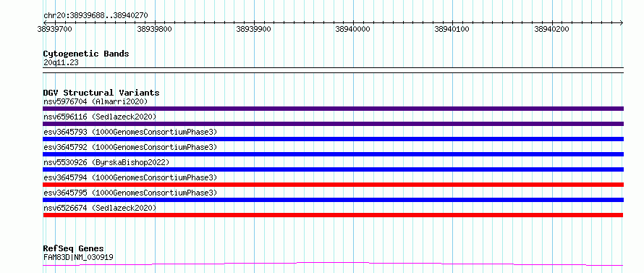Viewport: 644px width, 273px height.
Task: Open variant esv3645795 label
Action: [130, 193]
